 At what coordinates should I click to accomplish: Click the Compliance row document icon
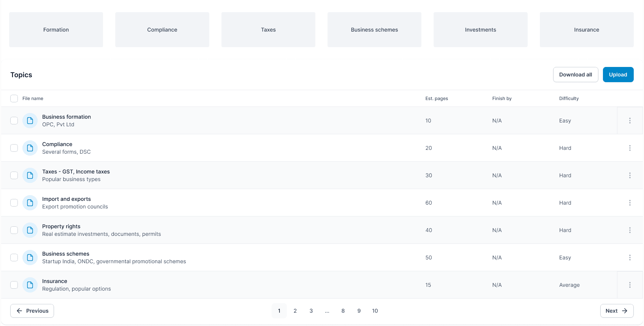coord(30,148)
